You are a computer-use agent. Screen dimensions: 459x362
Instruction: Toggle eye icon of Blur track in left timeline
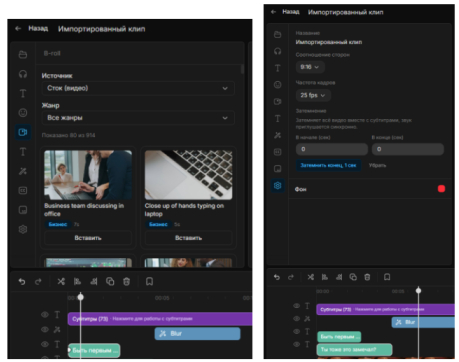click(x=45, y=329)
